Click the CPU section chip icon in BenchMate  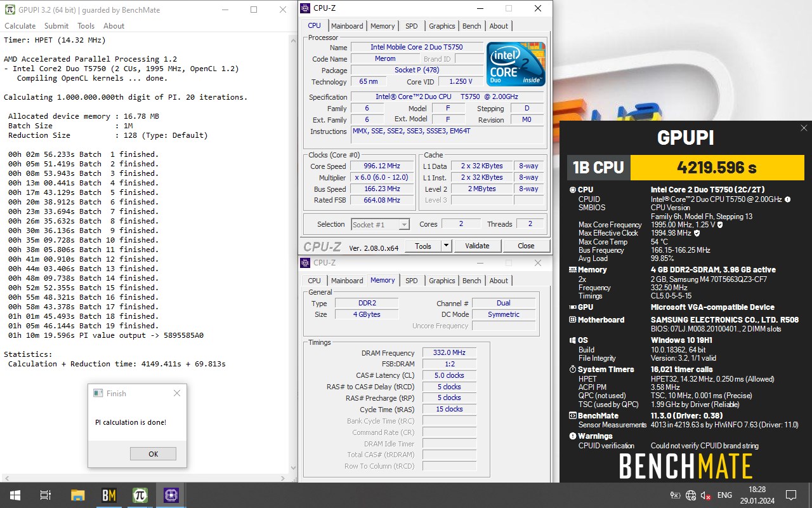pyautogui.click(x=573, y=190)
